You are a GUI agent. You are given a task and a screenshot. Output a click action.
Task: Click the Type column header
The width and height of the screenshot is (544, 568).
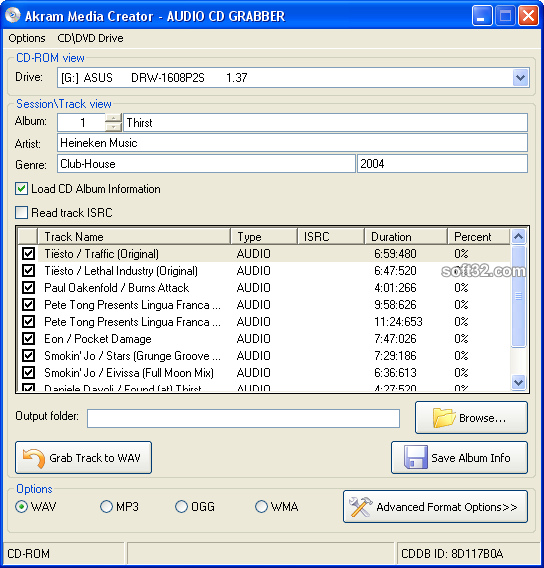[264, 237]
